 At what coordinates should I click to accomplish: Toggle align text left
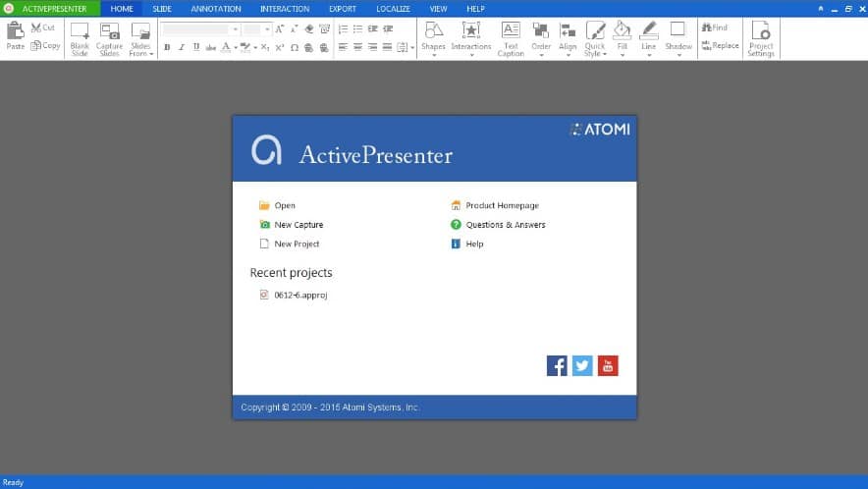pos(344,48)
